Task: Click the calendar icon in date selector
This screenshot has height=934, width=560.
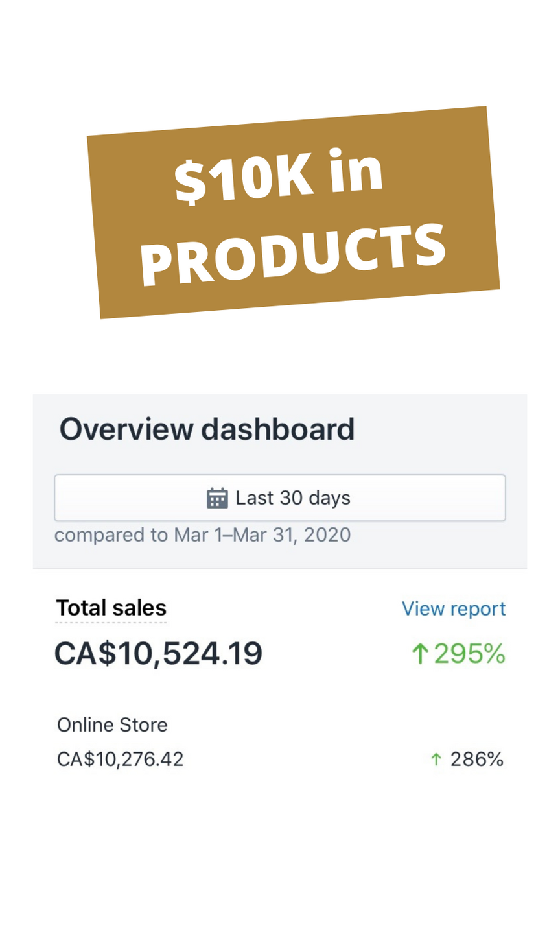Action: [x=216, y=498]
